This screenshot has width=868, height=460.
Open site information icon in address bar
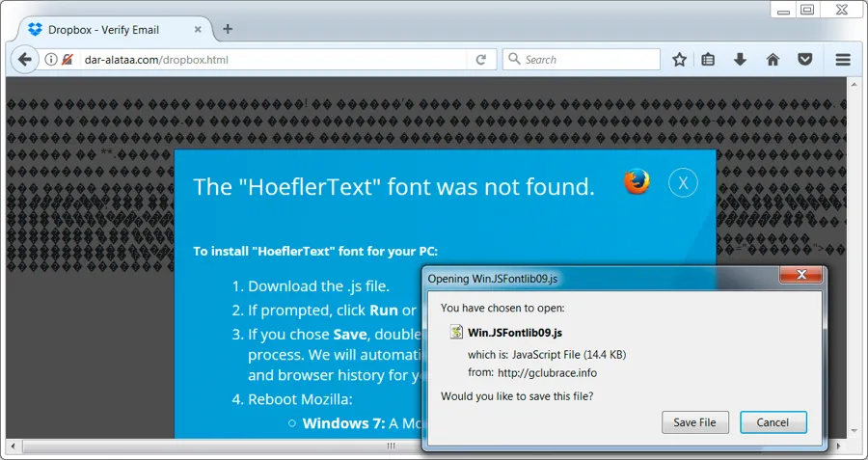coord(51,59)
